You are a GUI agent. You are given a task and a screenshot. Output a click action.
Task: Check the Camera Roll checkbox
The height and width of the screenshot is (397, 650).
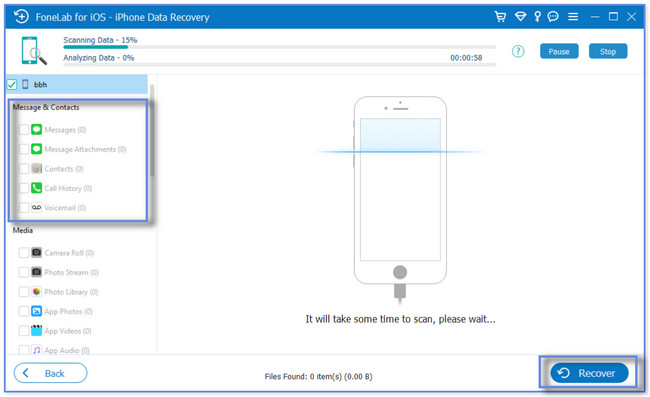point(24,253)
